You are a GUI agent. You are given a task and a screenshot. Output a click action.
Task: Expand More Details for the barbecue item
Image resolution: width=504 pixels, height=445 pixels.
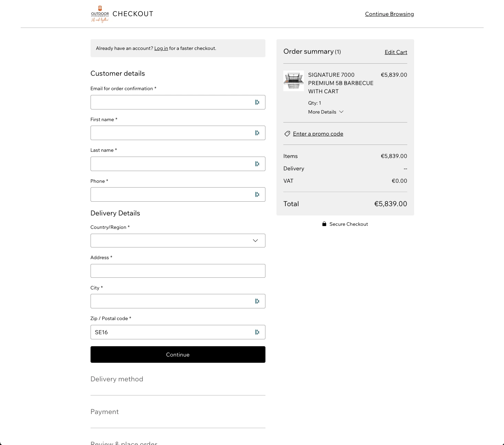coord(326,112)
